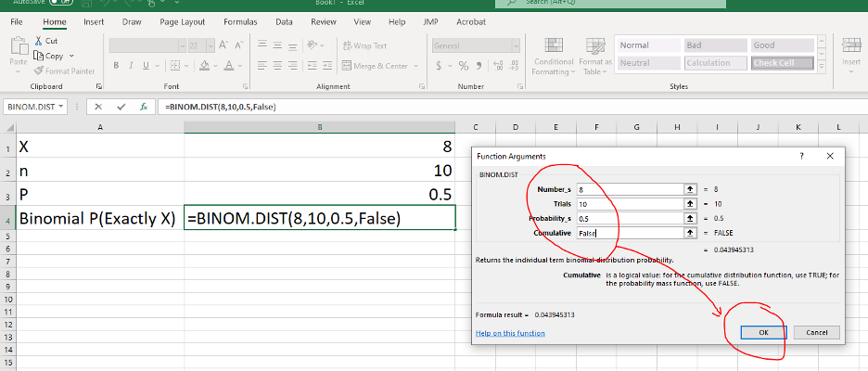Open the BINOM.DIST name box dropdown
This screenshot has height=371, width=868.
[x=59, y=107]
